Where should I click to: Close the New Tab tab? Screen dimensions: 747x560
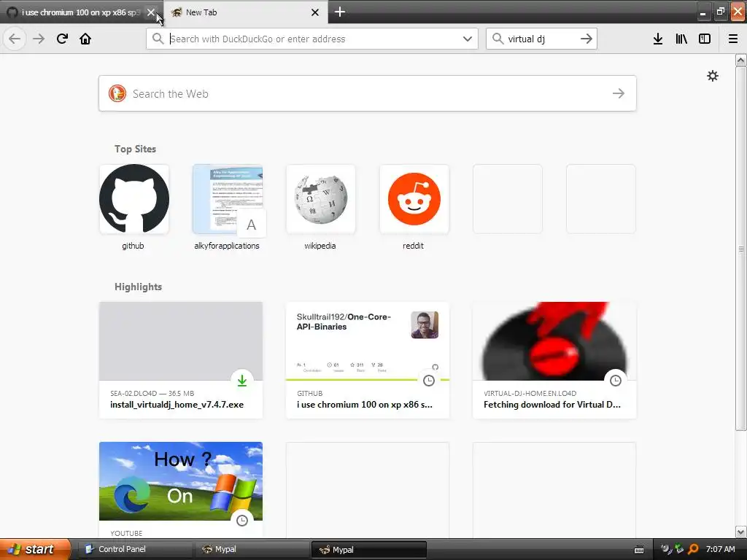[315, 12]
